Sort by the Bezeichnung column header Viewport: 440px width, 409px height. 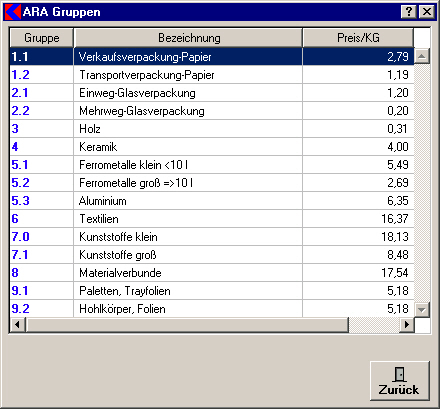point(188,38)
